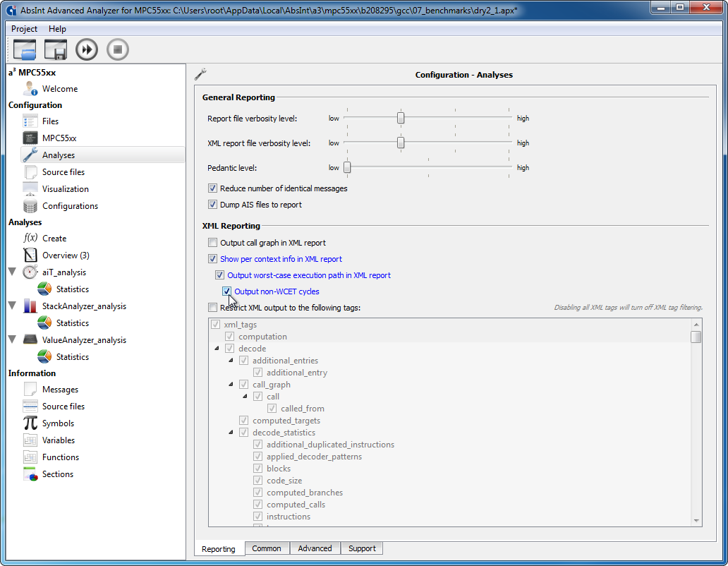This screenshot has height=566, width=728.
Task: Enable Restrict XML output to following tags
Action: 212,308
